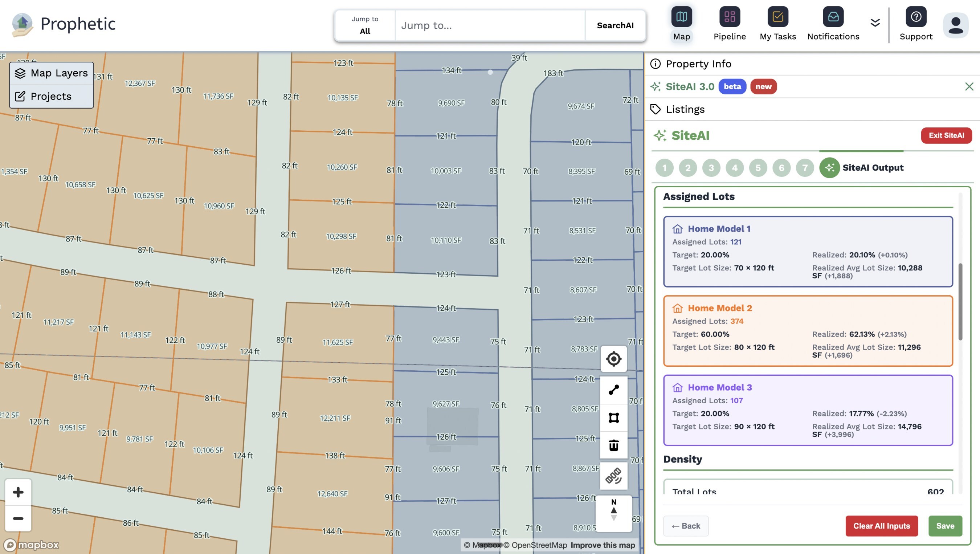Open the Notifications inbox icon
Image resolution: width=980 pixels, height=554 pixels.
[833, 17]
